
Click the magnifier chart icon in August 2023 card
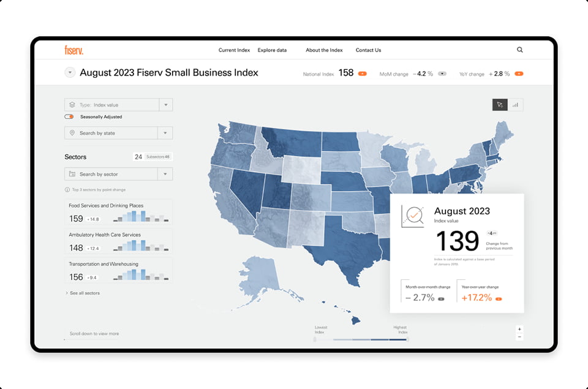pyautogui.click(x=412, y=216)
